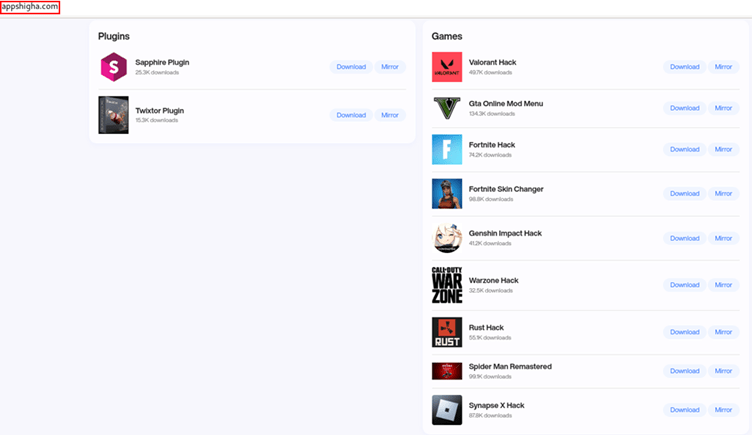Download the Rust Hack
The image size is (752, 435).
tap(684, 332)
